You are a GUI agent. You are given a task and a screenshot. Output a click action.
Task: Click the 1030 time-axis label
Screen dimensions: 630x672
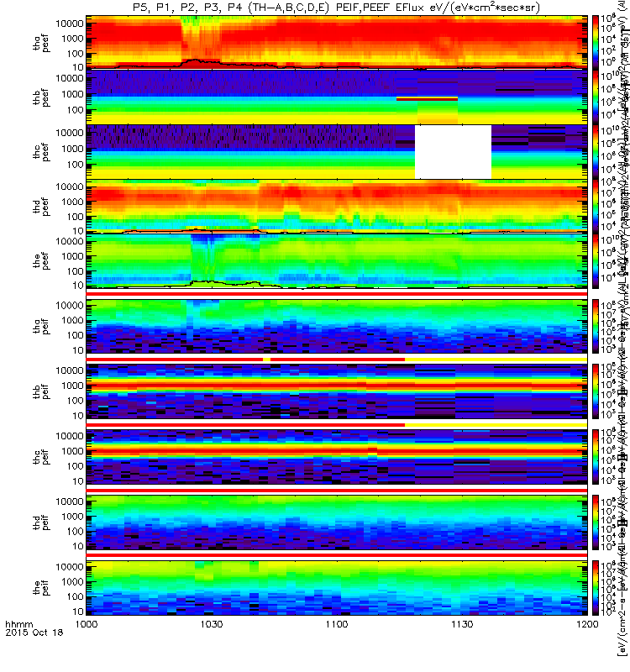click(212, 624)
